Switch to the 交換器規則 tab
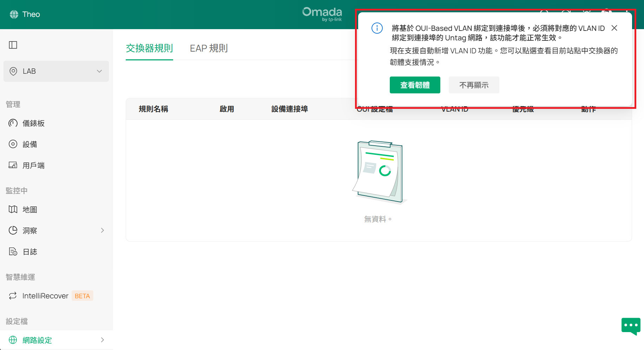Screen dimensions: 644x350 point(149,48)
